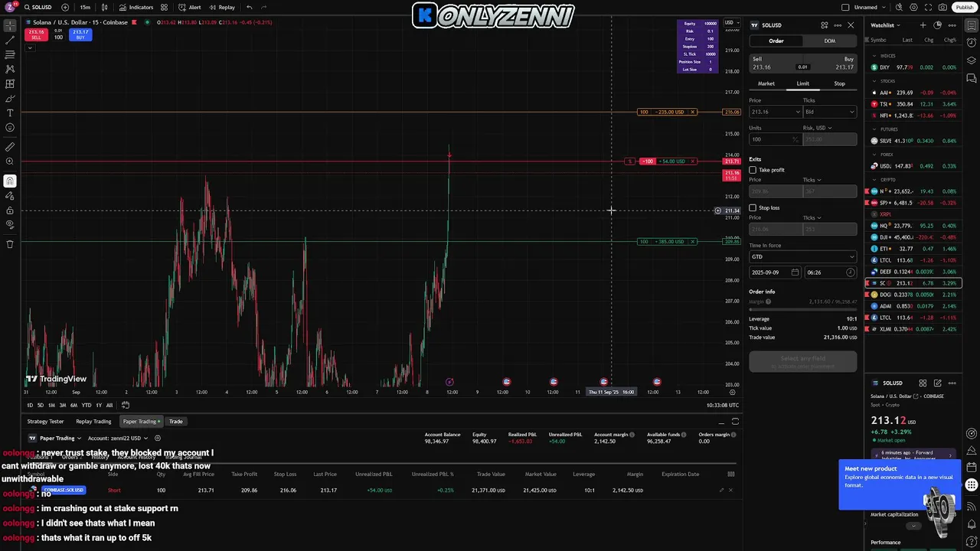This screenshot has height=551, width=980.
Task: Open the Alerts clock icon in right sidebar
Action: click(972, 44)
